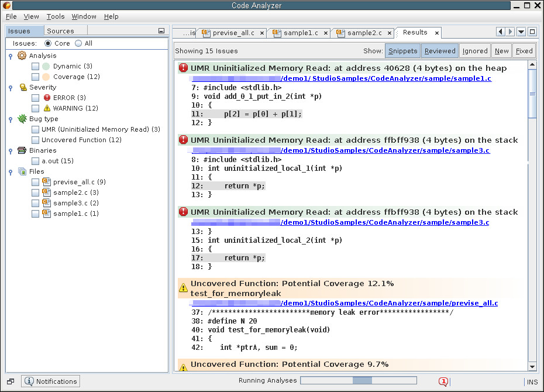Click the Analysis gear icon
Viewport: 544px width, 392px height.
pos(22,56)
